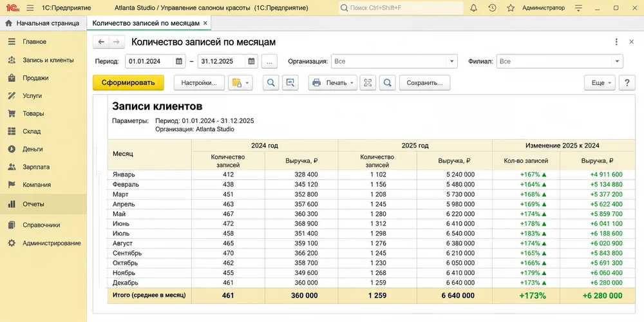Click magnifier icon left of Сохранить
The width and height of the screenshot is (644, 322).
click(387, 82)
